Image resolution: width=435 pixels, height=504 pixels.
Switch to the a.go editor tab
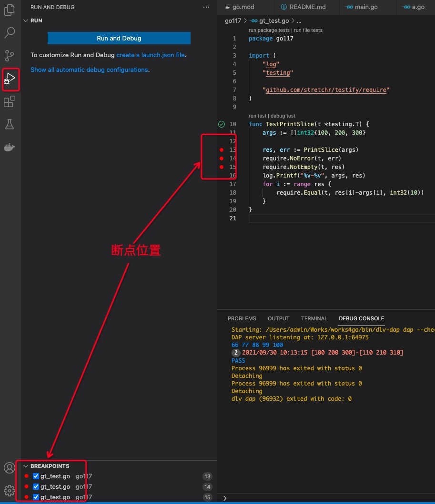coord(414,7)
